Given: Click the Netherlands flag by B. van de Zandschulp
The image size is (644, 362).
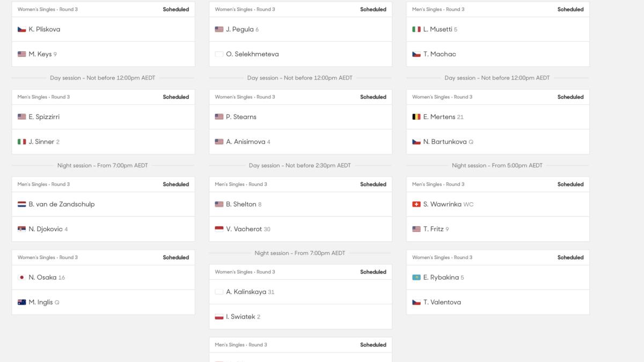Looking at the screenshot, I should (x=22, y=204).
